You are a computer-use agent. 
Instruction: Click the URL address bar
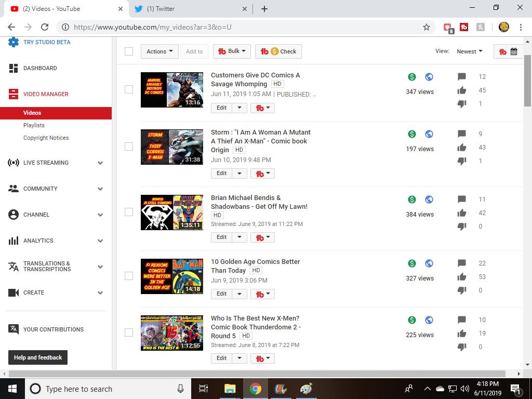click(x=246, y=27)
